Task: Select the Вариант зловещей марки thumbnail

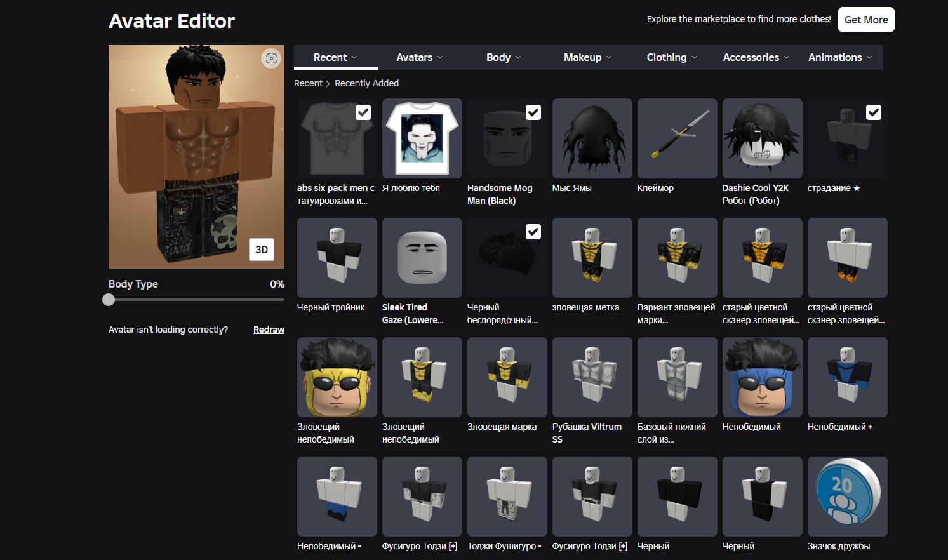Action: click(678, 258)
